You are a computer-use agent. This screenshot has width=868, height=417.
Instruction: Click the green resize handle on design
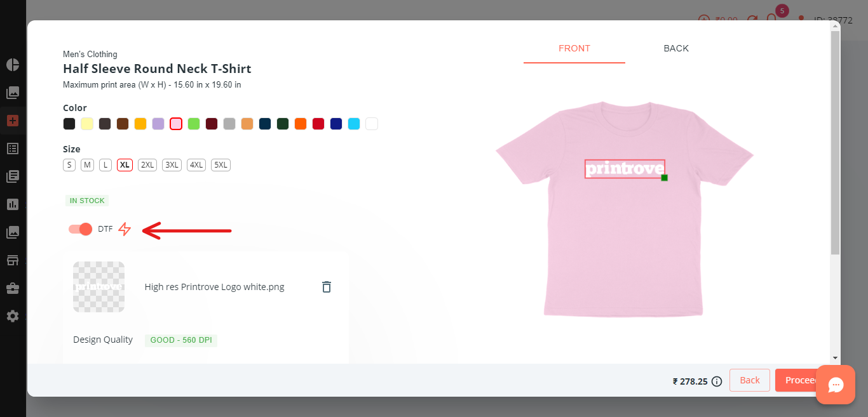coord(665,178)
